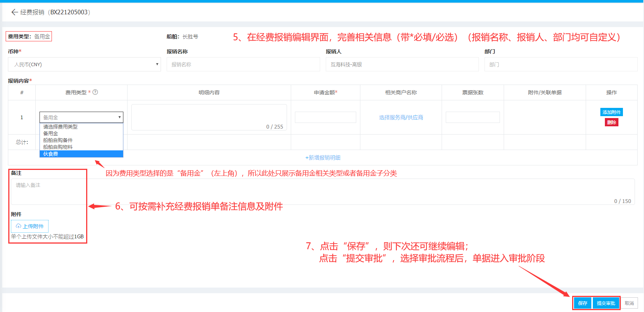Image resolution: width=644 pixels, height=312 pixels.
Task: Click the 上传附件 upload button
Action: tap(30, 226)
